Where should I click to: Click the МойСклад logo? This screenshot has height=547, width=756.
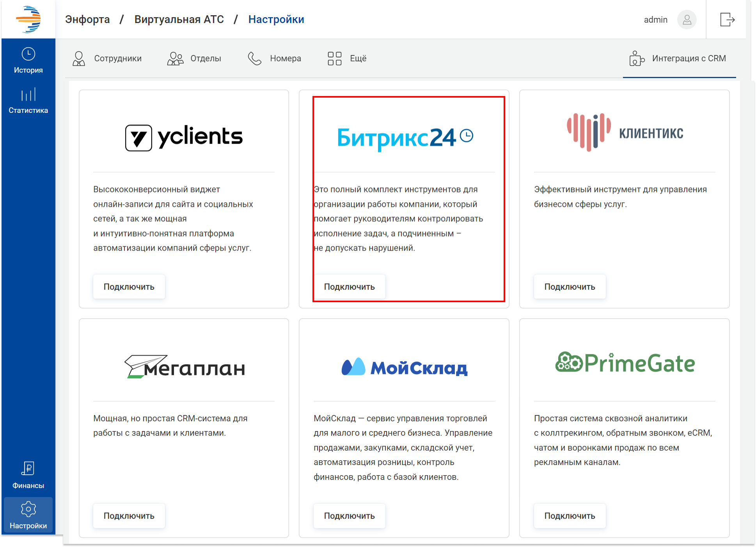pyautogui.click(x=405, y=367)
